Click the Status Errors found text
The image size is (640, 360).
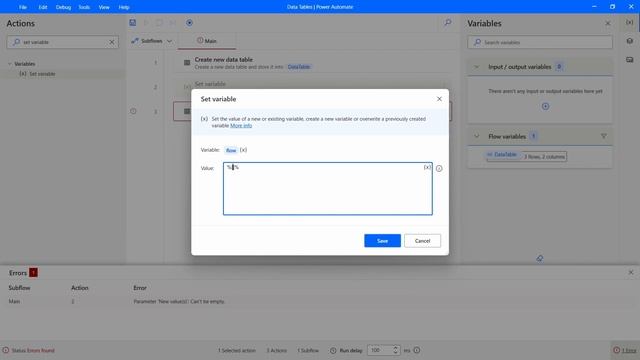click(x=33, y=350)
